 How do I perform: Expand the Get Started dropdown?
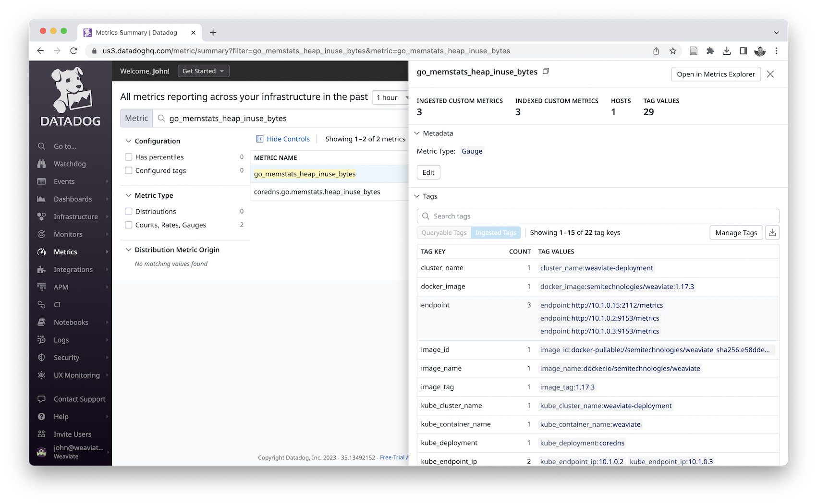point(203,71)
